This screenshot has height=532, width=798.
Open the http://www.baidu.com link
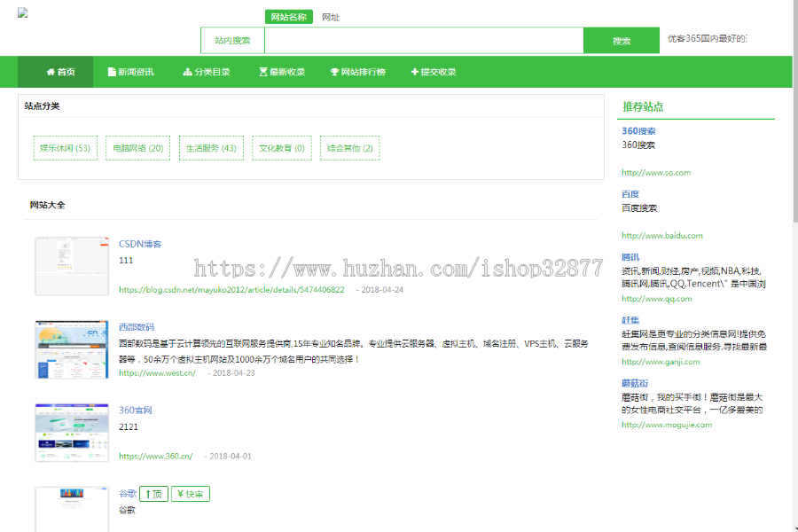pos(662,236)
